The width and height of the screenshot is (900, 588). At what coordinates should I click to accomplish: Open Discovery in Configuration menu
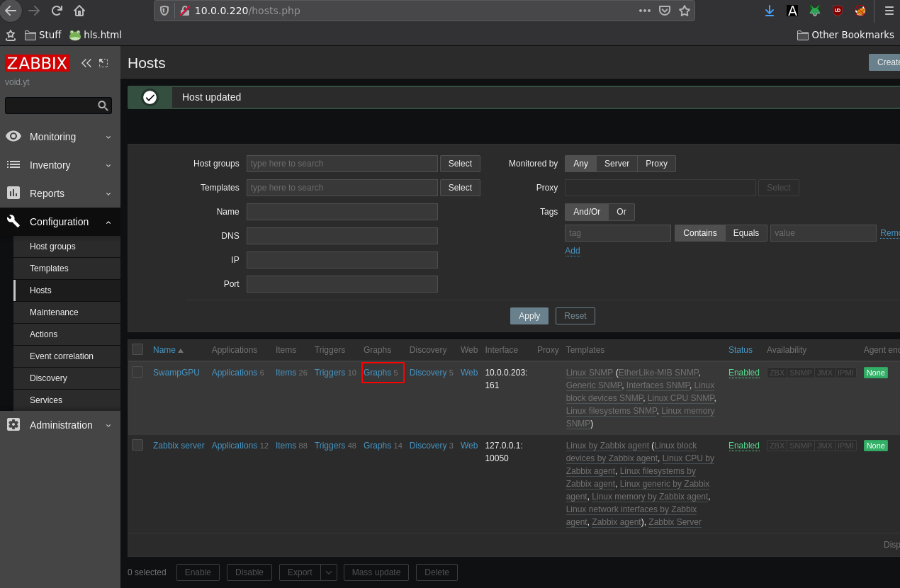pyautogui.click(x=67, y=378)
